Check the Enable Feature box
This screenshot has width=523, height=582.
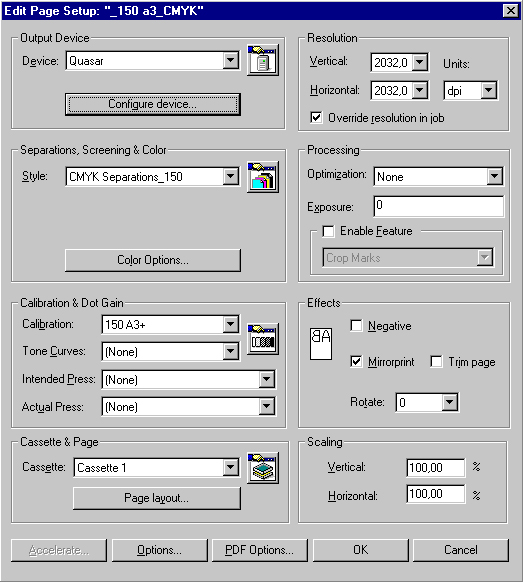(x=328, y=231)
